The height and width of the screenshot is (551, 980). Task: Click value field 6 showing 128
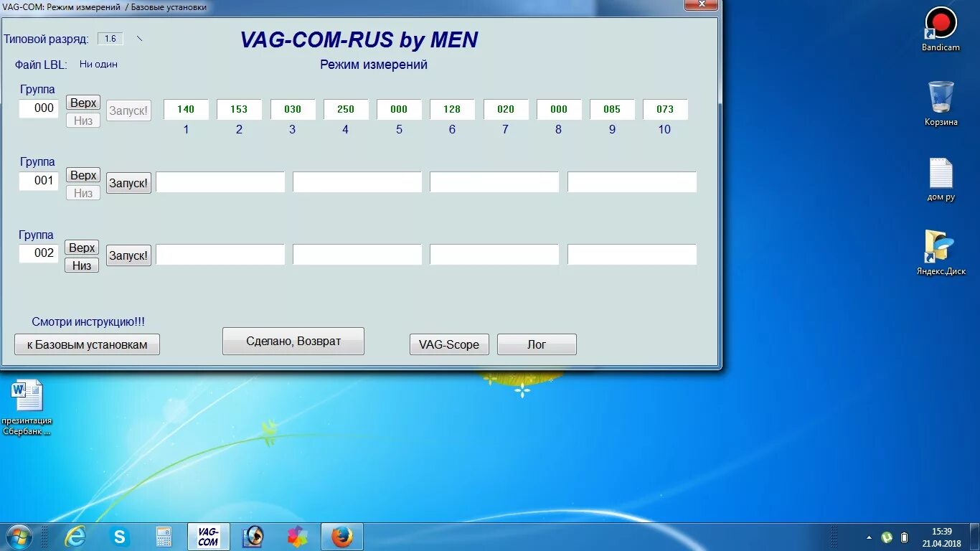click(x=452, y=109)
